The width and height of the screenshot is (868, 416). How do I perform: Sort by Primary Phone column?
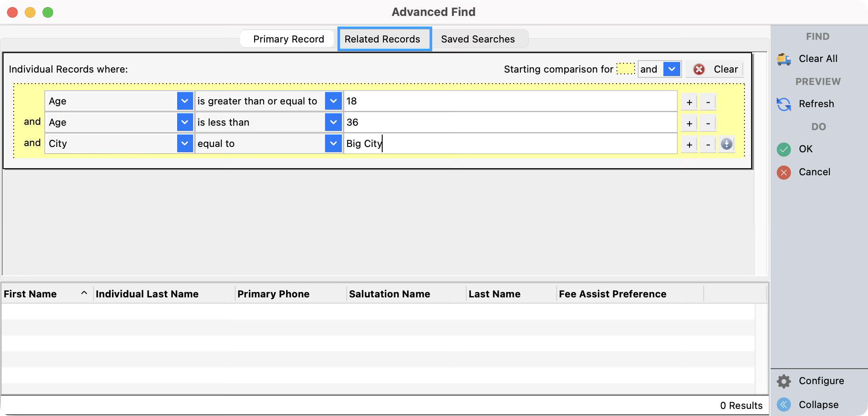click(x=291, y=294)
